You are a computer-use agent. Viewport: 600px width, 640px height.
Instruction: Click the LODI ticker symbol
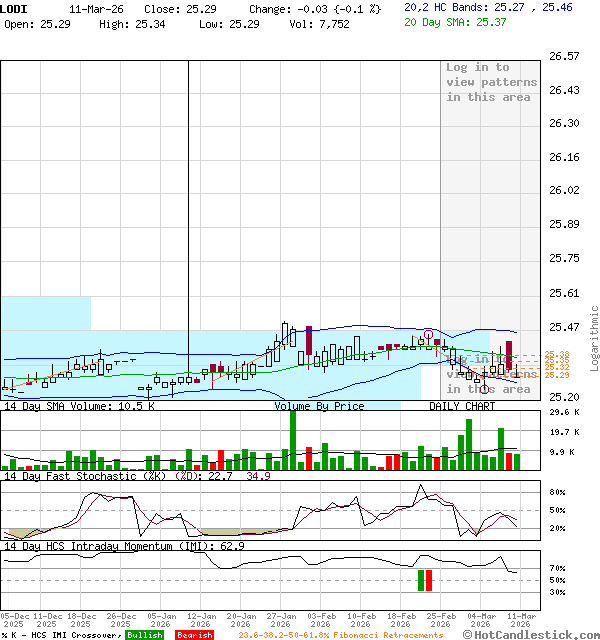coord(15,8)
